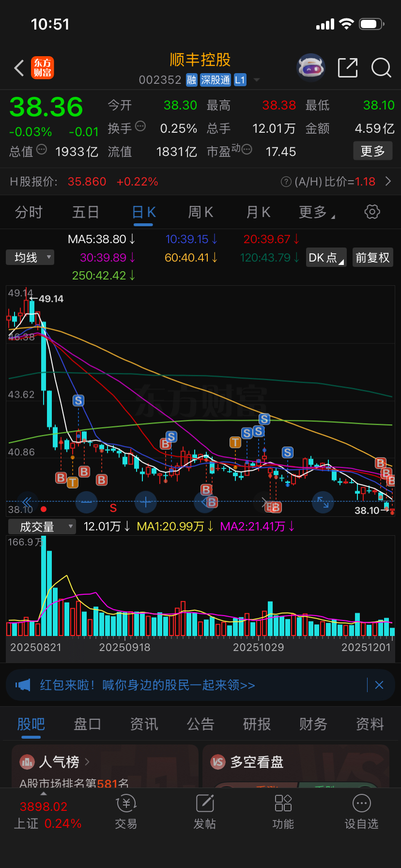The image size is (401, 868).
Task: Tap the 深股通 badge
Action: point(216,80)
